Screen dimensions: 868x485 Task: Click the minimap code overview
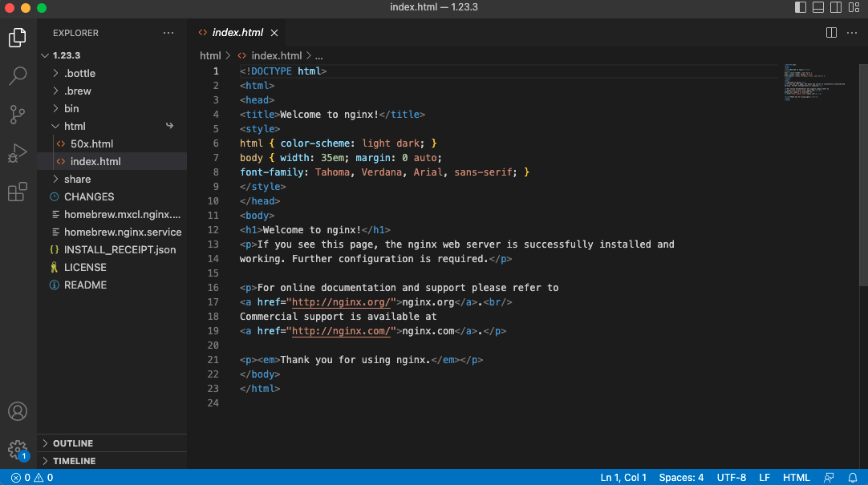(x=814, y=83)
